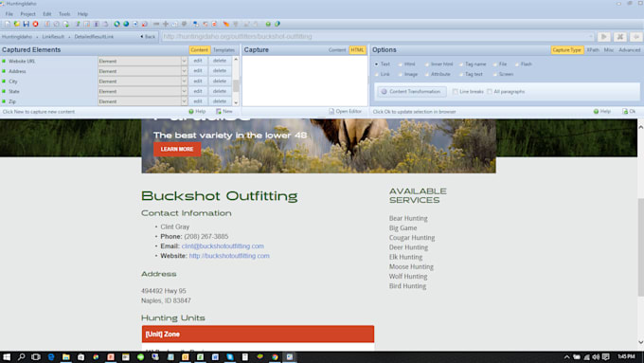The width and height of the screenshot is (644, 363).
Task: Click the gray plus icon in toolbar
Action: coord(166,25)
